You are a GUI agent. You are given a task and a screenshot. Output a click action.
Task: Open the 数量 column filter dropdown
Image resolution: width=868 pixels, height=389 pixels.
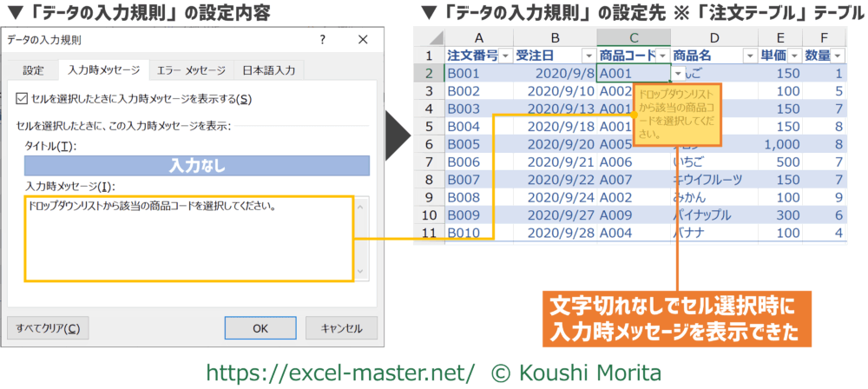point(837,56)
